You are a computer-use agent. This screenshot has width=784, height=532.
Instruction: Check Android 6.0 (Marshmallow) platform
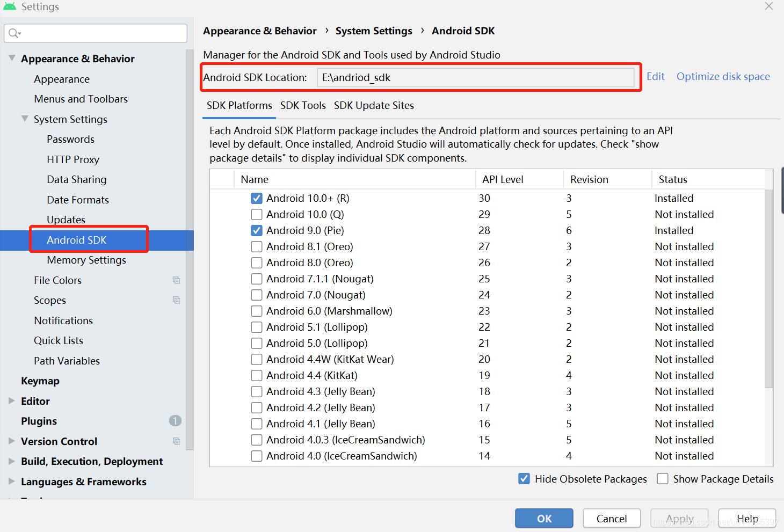click(x=257, y=311)
